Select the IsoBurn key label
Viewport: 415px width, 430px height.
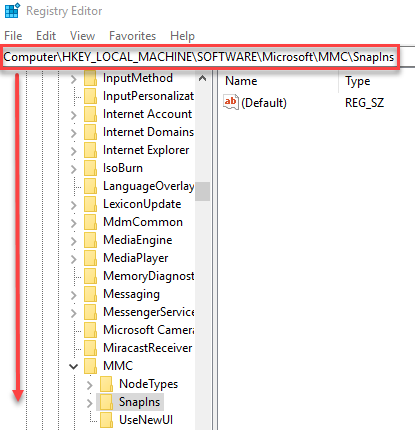pos(123,168)
